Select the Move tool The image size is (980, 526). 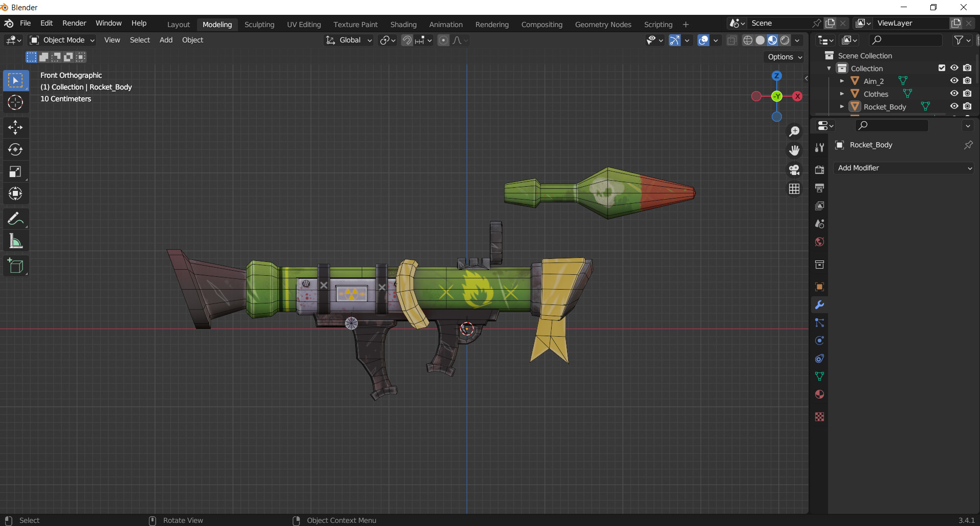(15, 127)
